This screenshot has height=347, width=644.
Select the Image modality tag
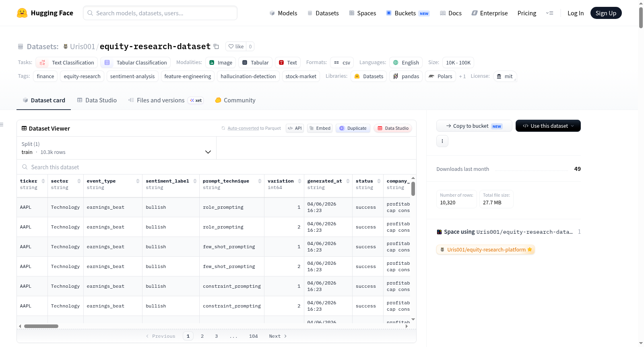coord(221,62)
